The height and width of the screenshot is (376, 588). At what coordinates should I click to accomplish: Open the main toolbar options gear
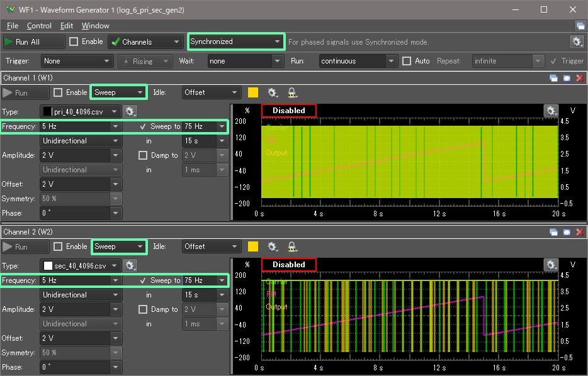[576, 41]
